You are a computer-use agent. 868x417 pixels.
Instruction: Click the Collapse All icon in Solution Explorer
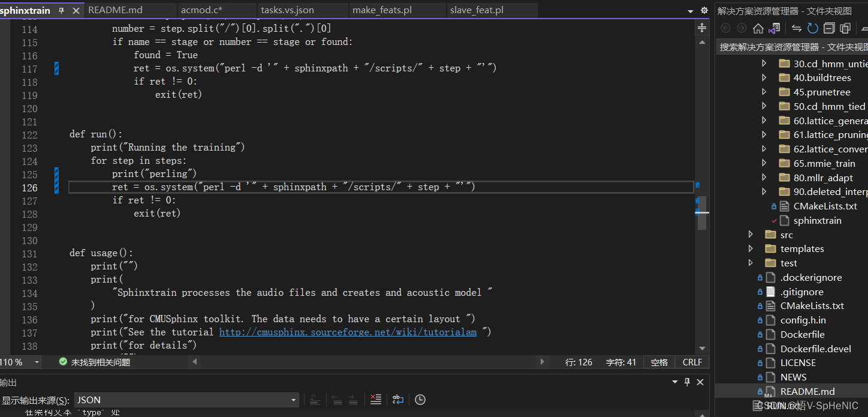tap(830, 27)
